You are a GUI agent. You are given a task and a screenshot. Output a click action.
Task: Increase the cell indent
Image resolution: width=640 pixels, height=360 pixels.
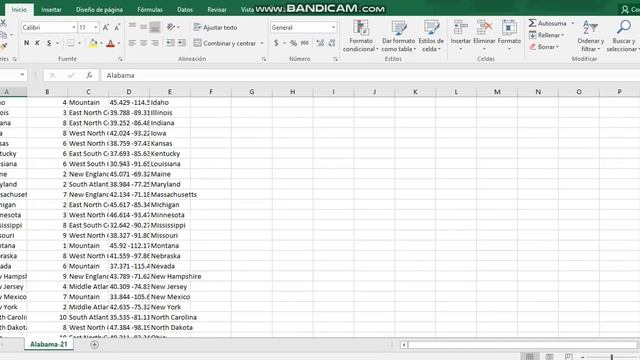point(182,43)
